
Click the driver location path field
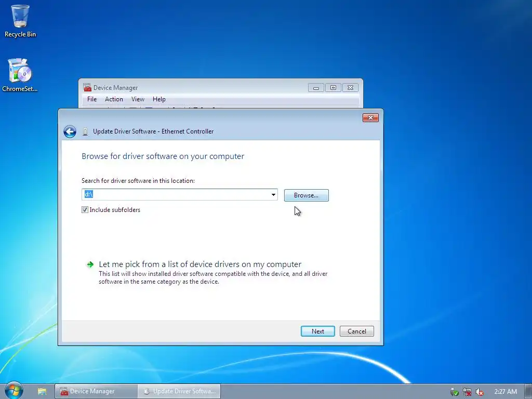179,195
